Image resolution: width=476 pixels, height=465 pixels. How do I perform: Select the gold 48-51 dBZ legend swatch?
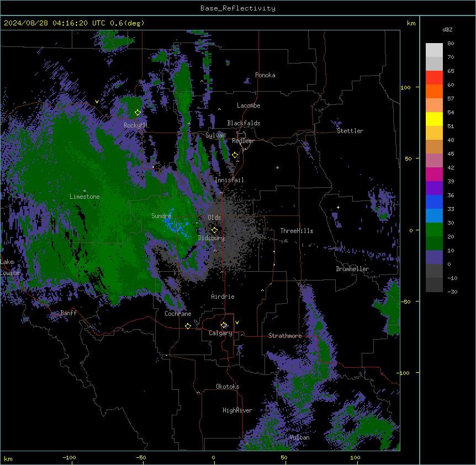(x=434, y=133)
